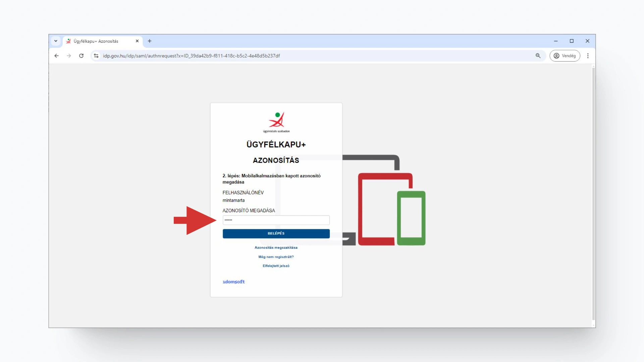Open new tab with plus icon
The image size is (644, 362).
click(x=150, y=41)
